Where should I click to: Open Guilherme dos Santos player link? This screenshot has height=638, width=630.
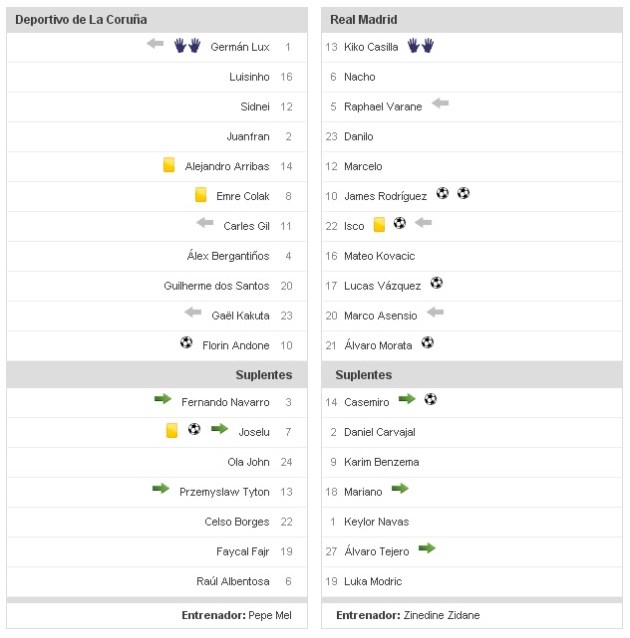tap(216, 286)
